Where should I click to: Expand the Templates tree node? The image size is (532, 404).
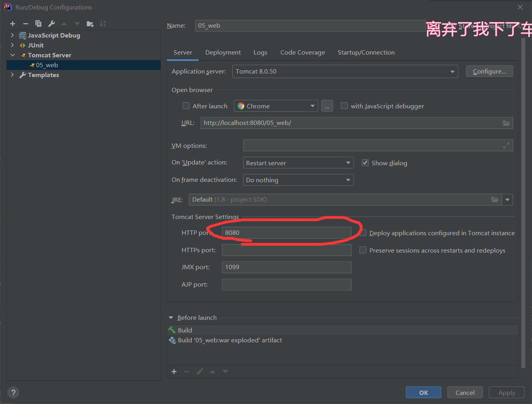coord(12,75)
